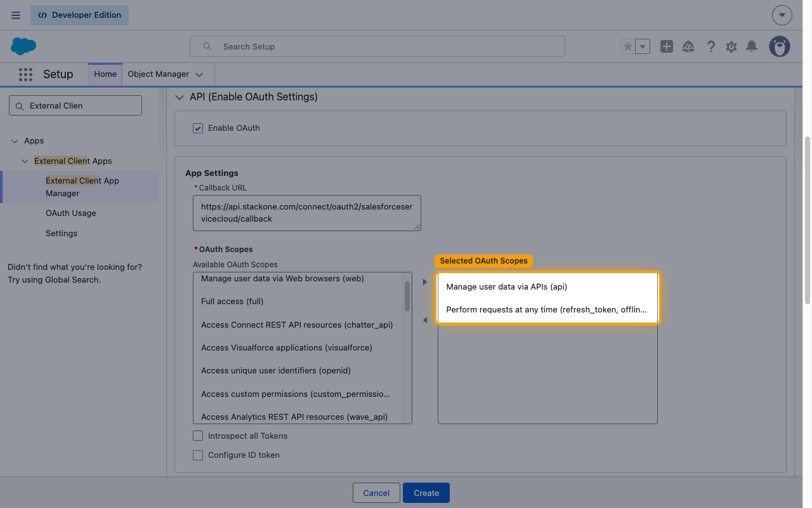
Task: Open the setup gear icon
Action: pos(731,46)
